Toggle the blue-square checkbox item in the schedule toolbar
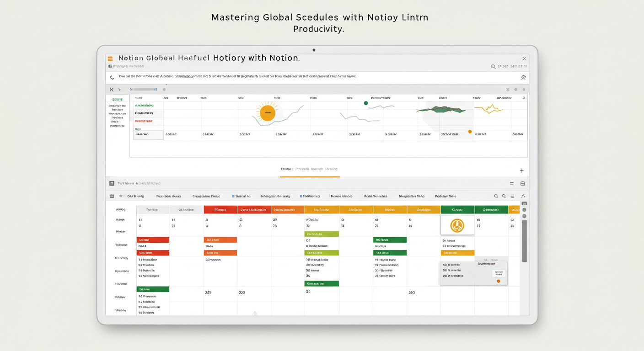This screenshot has width=644, height=351. (241, 196)
